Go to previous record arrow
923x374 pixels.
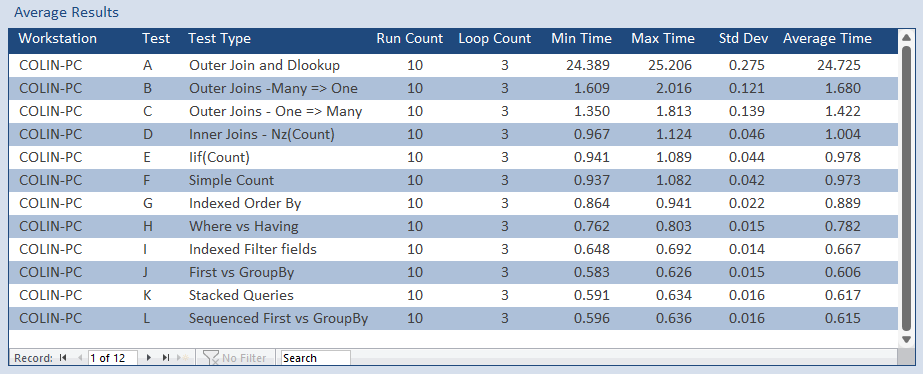79,358
